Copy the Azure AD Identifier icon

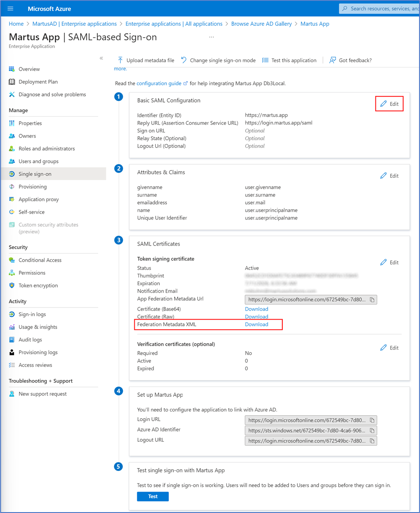pyautogui.click(x=372, y=431)
